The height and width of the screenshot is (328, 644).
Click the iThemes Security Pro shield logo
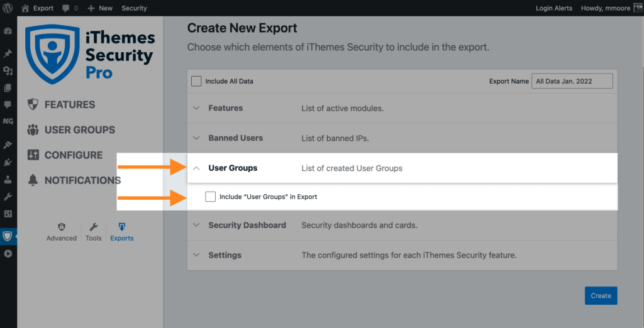(x=52, y=54)
